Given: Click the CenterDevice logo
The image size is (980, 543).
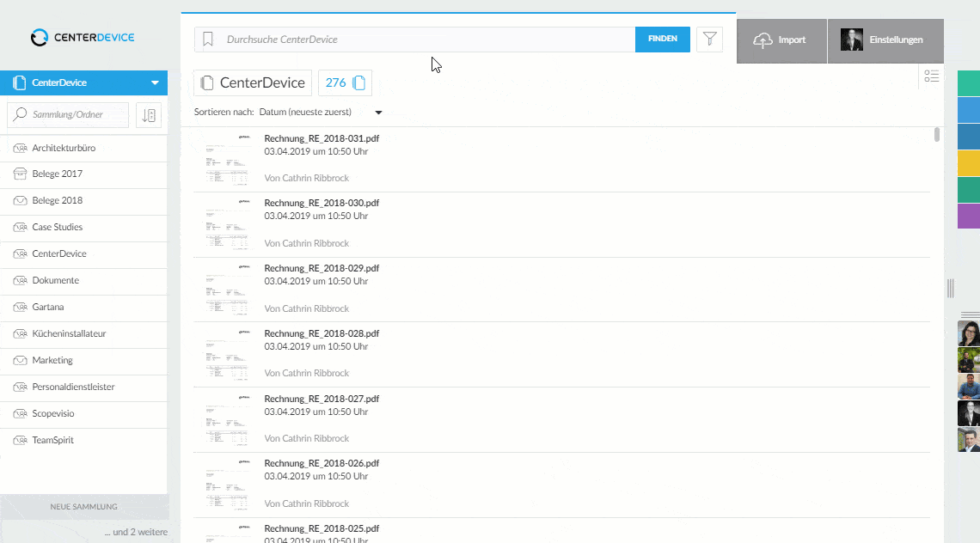Looking at the screenshot, I should (x=83, y=37).
